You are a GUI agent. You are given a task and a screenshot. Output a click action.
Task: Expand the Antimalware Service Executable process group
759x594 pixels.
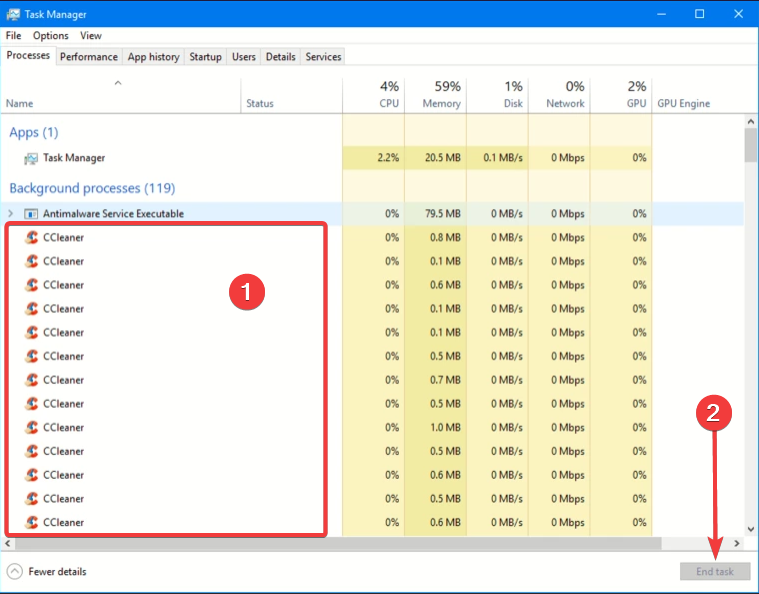(x=11, y=213)
